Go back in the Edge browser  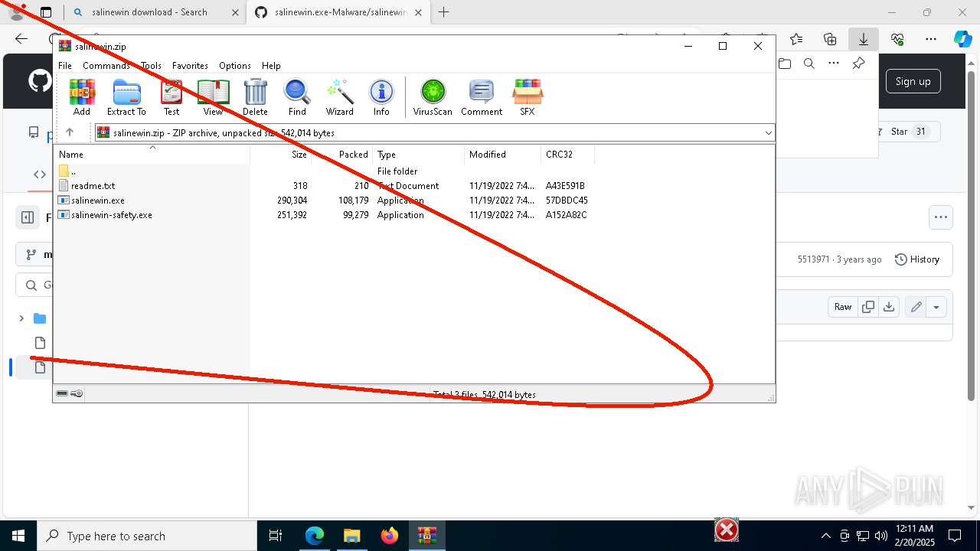pyautogui.click(x=21, y=39)
